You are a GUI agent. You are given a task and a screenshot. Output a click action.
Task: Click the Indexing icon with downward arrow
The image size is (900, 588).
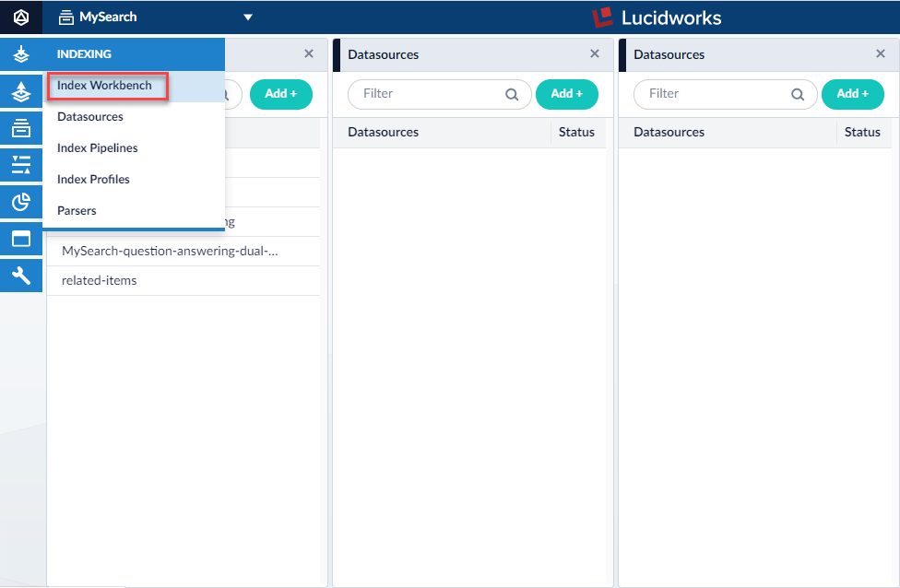(21, 54)
